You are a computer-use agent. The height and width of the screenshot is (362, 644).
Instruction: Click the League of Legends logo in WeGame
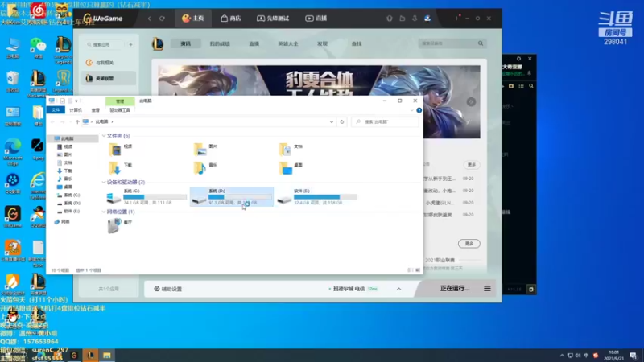158,43
